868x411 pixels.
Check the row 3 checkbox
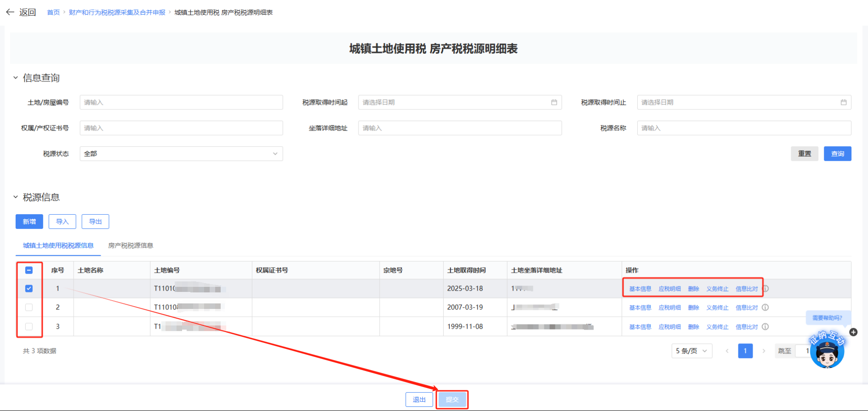[x=29, y=327]
